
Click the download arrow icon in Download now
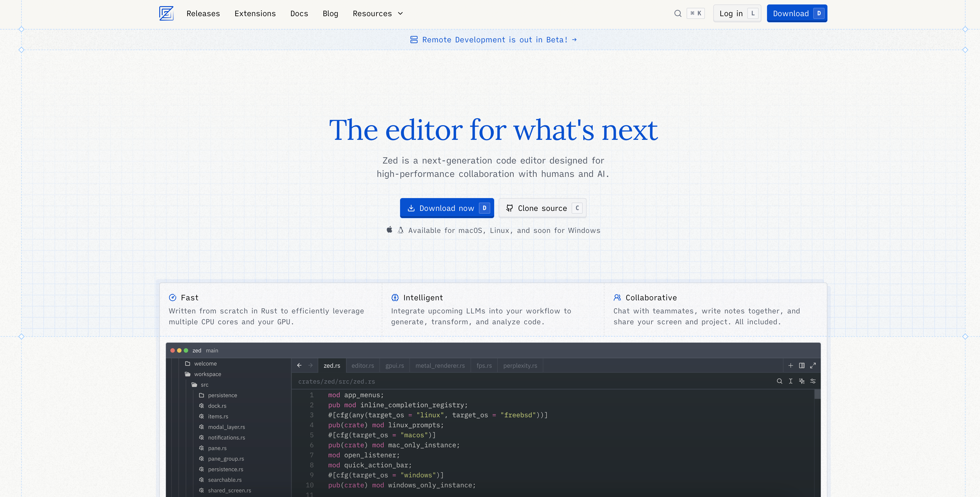(x=411, y=208)
